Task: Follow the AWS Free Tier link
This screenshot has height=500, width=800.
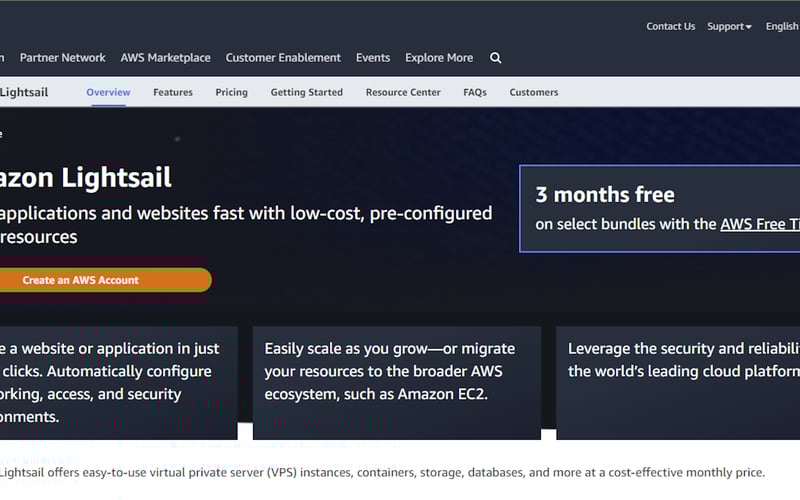Action: pyautogui.click(x=760, y=224)
